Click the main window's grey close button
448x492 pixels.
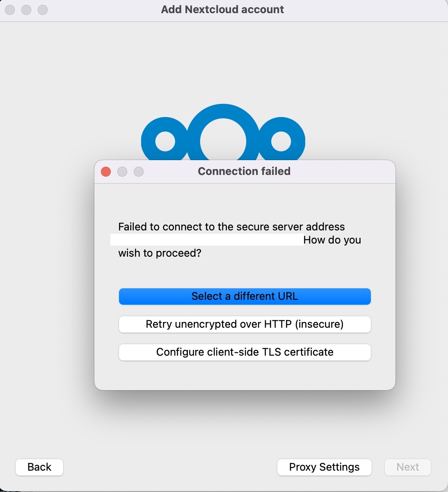[10, 10]
